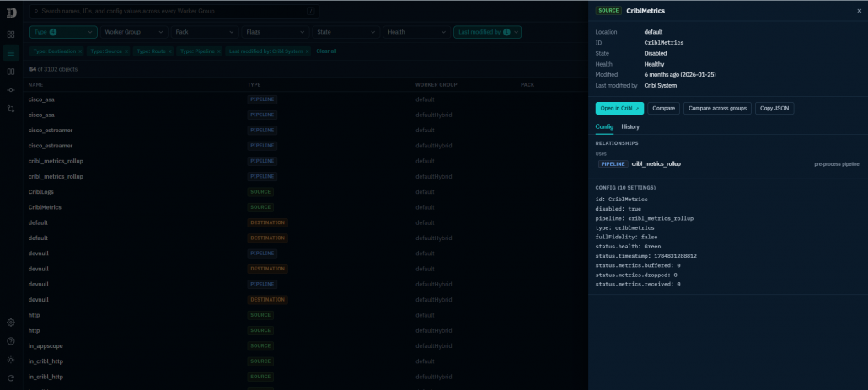Screen dimensions: 868x390
Task: Click the NAME column header
Action: tap(36, 85)
